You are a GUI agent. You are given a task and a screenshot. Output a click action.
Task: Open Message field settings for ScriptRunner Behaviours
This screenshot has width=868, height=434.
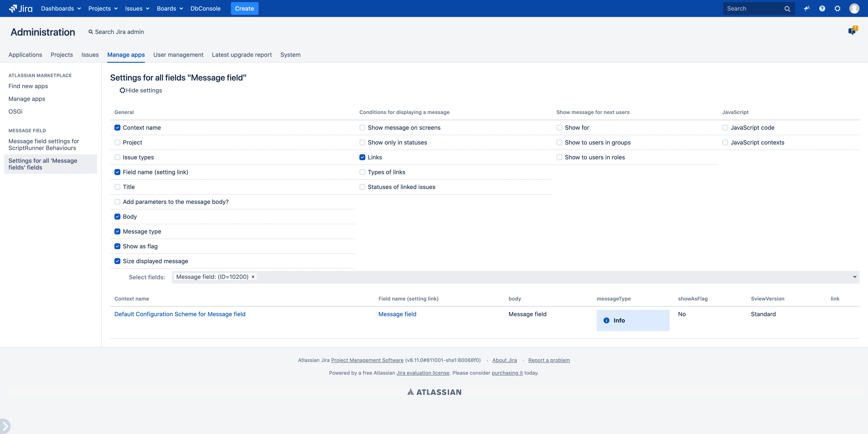44,145
